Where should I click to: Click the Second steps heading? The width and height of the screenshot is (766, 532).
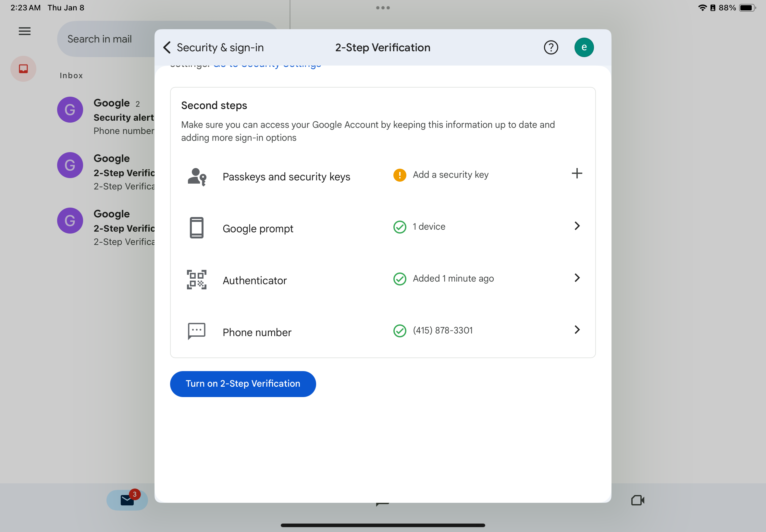pos(214,105)
